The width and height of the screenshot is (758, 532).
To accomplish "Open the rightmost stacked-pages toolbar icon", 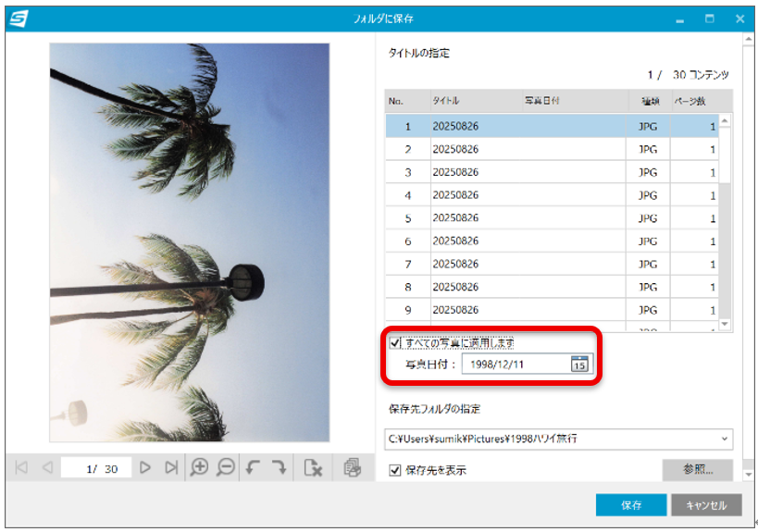I will 352,468.
